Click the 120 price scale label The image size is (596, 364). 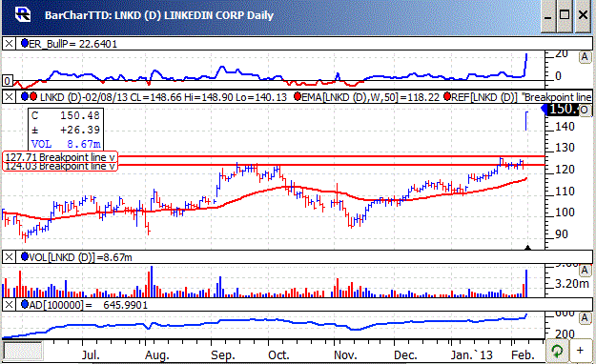coord(565,170)
